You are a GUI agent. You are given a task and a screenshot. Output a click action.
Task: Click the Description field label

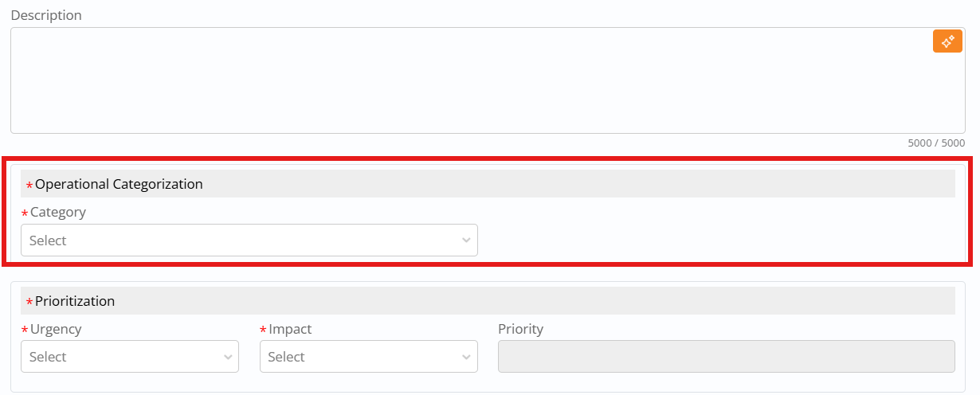pos(46,16)
